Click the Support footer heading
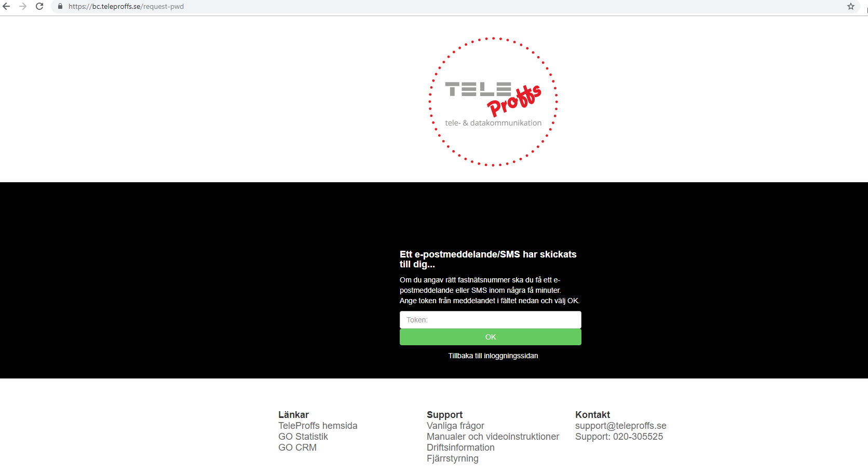Viewport: 868px width, 474px height. [444, 415]
